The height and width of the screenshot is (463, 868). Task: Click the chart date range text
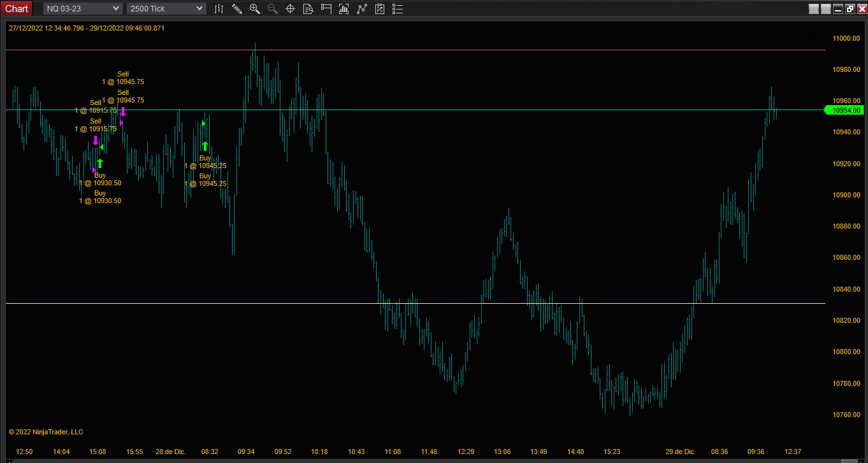pyautogui.click(x=87, y=28)
